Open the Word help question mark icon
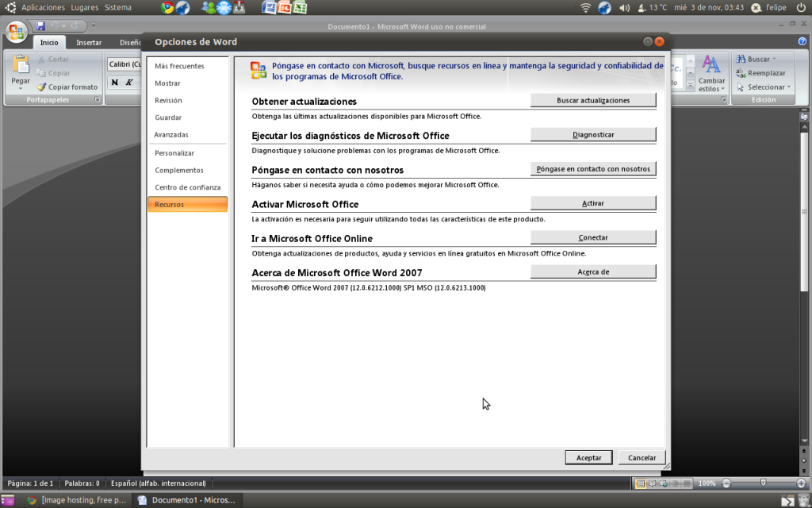Screen dimensions: 812x508 coord(802,41)
